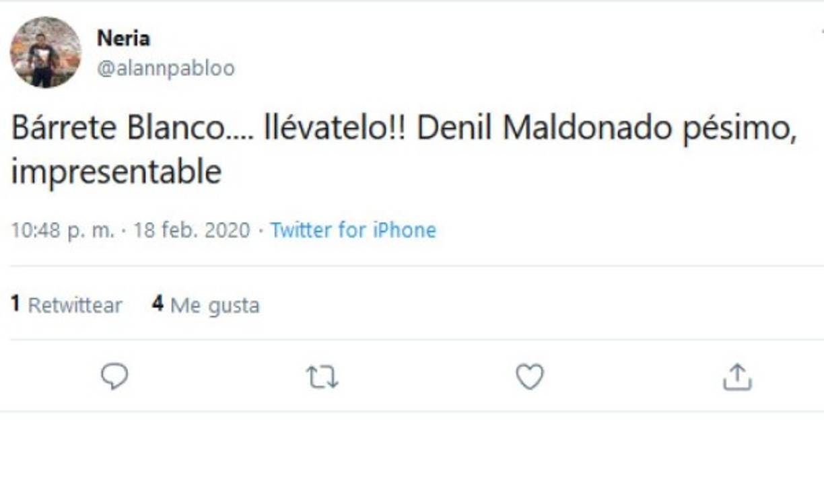The width and height of the screenshot is (824, 504).
Task: Retweet the post using the retweet icon
Action: pos(323,378)
